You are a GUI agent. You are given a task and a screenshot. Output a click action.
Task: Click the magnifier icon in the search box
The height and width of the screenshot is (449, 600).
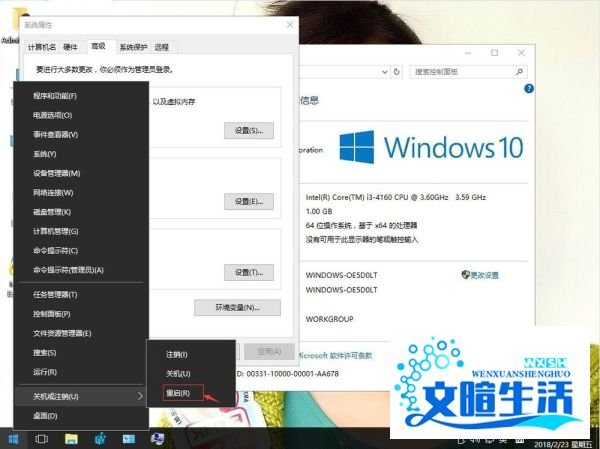pyautogui.click(x=519, y=72)
